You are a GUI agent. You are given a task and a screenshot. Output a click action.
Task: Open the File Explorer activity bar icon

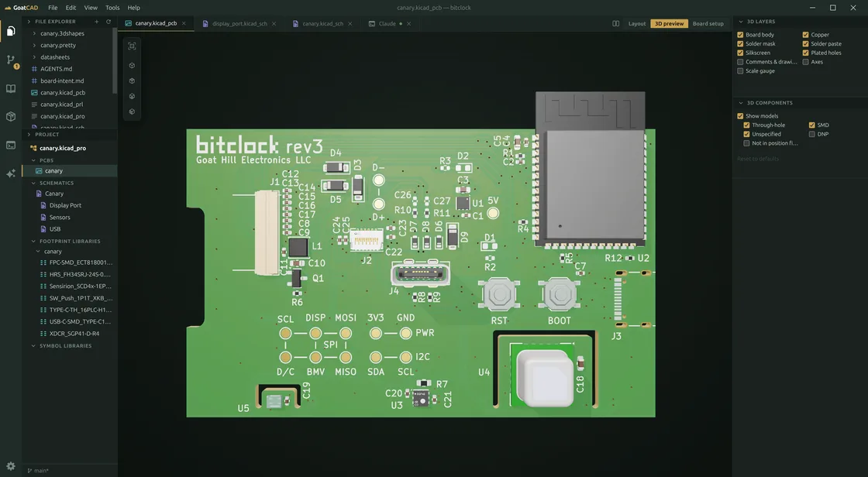click(x=11, y=31)
